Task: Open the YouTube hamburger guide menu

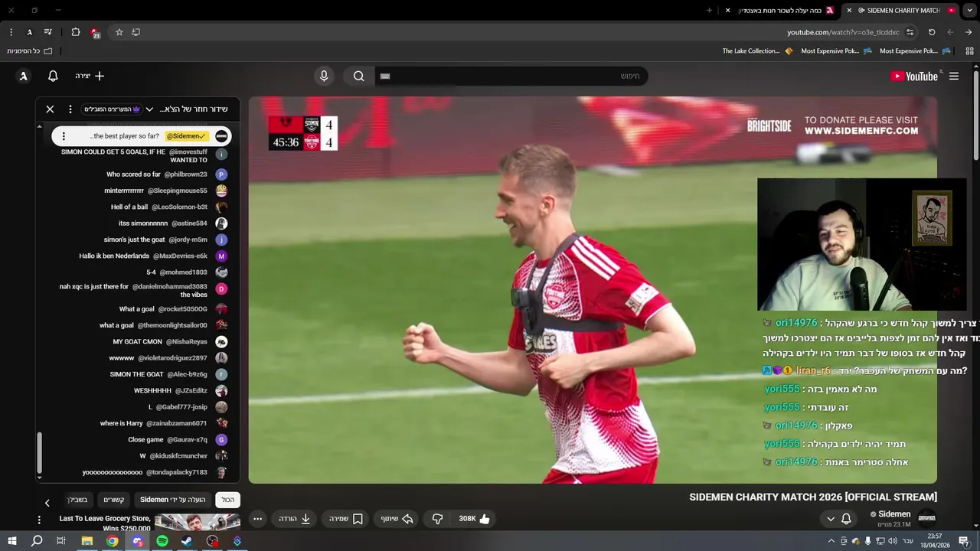Action: click(954, 76)
